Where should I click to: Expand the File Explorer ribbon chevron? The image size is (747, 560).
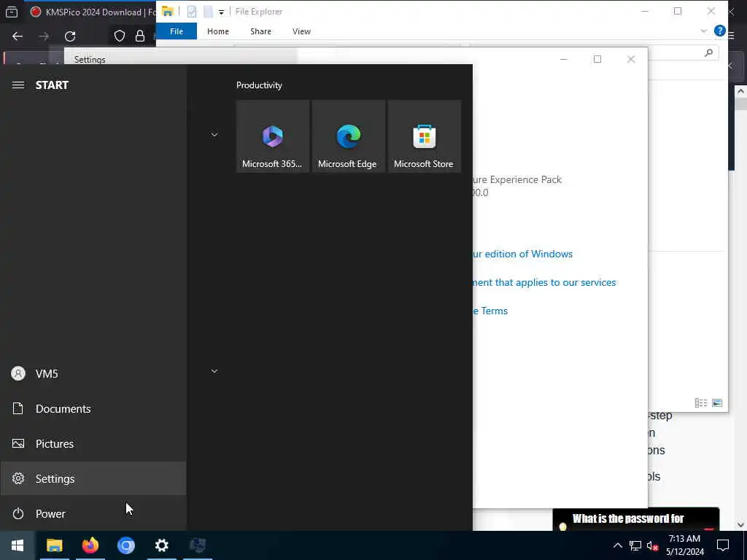point(704,31)
